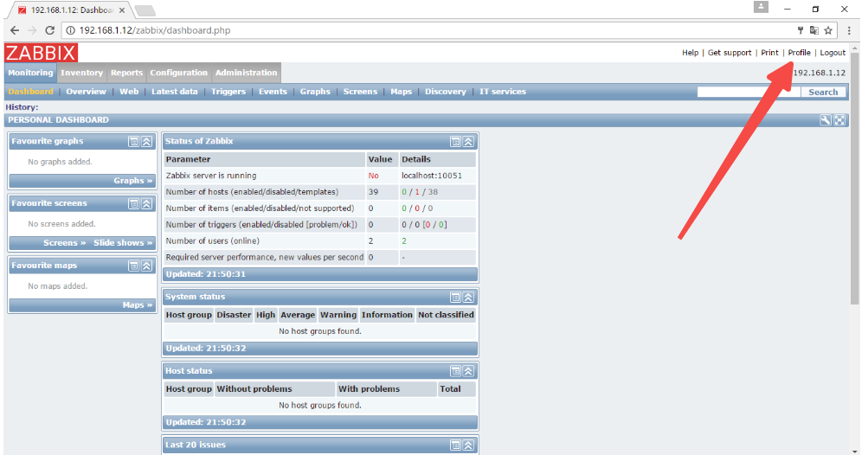Open the user Profile link

tap(800, 53)
